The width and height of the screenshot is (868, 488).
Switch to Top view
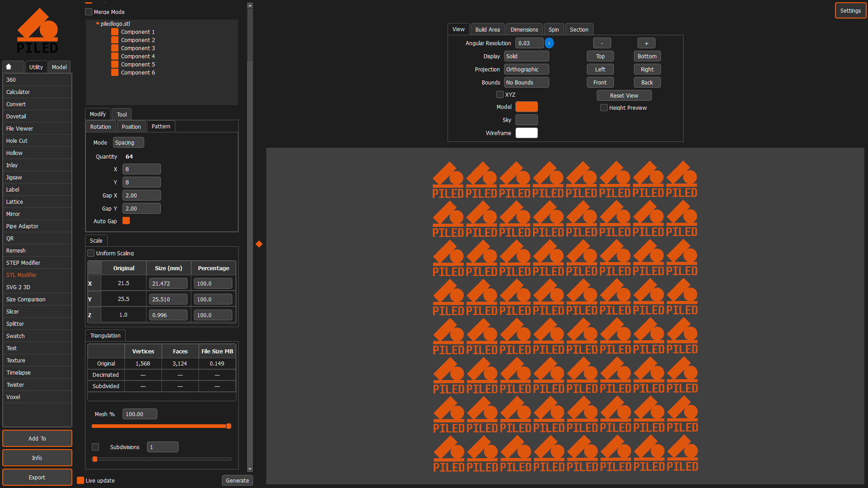click(x=600, y=56)
